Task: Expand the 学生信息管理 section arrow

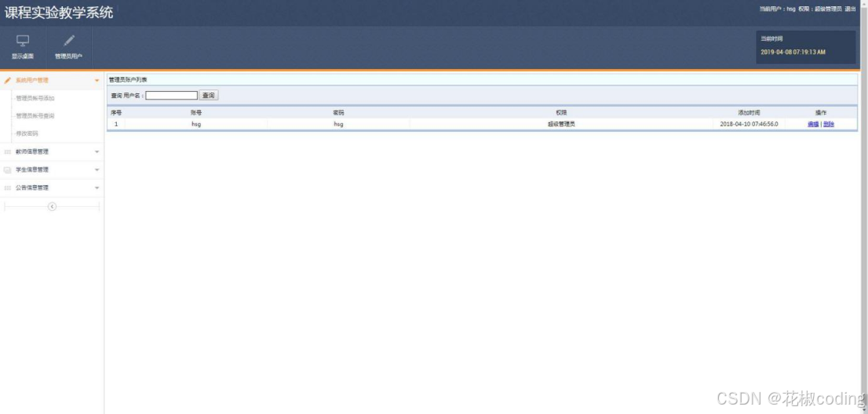Action: [x=97, y=169]
